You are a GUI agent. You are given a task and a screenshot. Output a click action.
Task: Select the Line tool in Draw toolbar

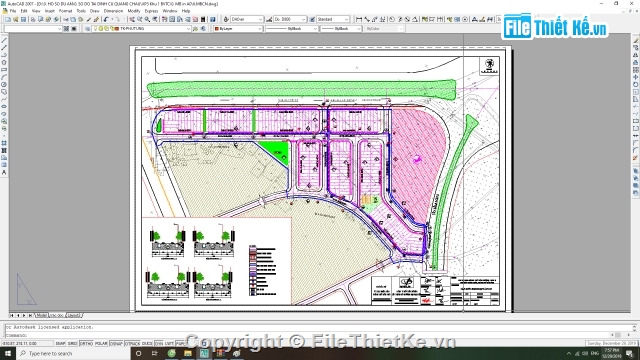coord(4,40)
